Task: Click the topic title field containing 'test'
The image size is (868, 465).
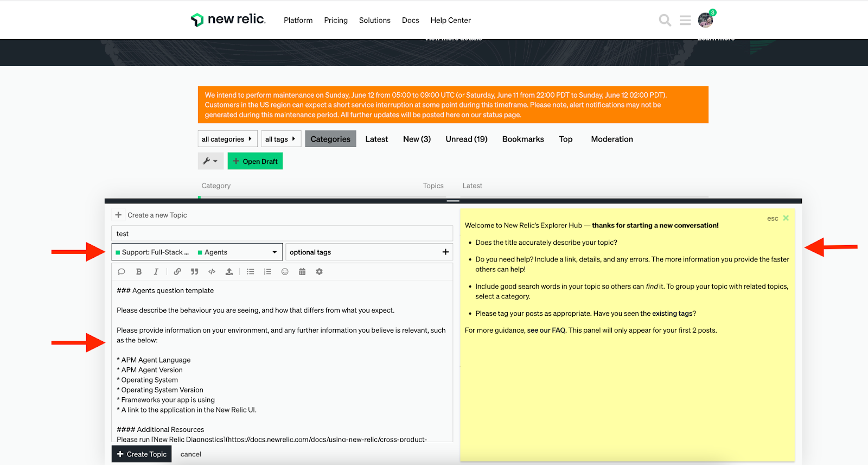Action: coord(282,234)
